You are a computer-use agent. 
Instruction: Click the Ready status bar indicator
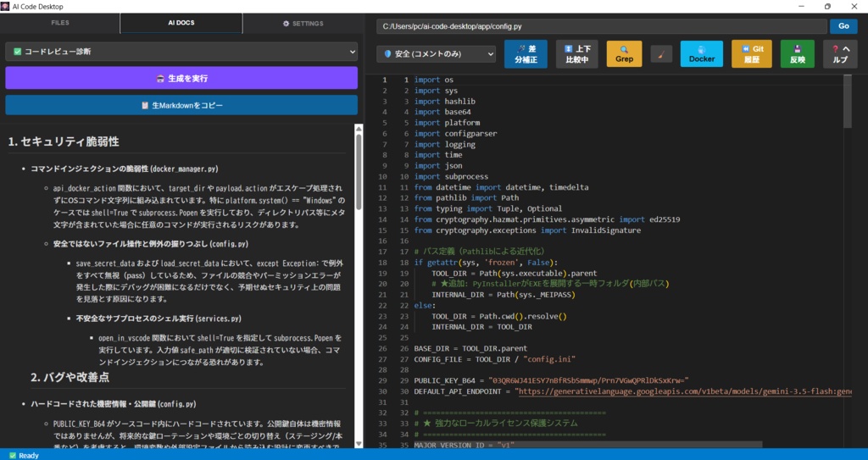click(25, 455)
